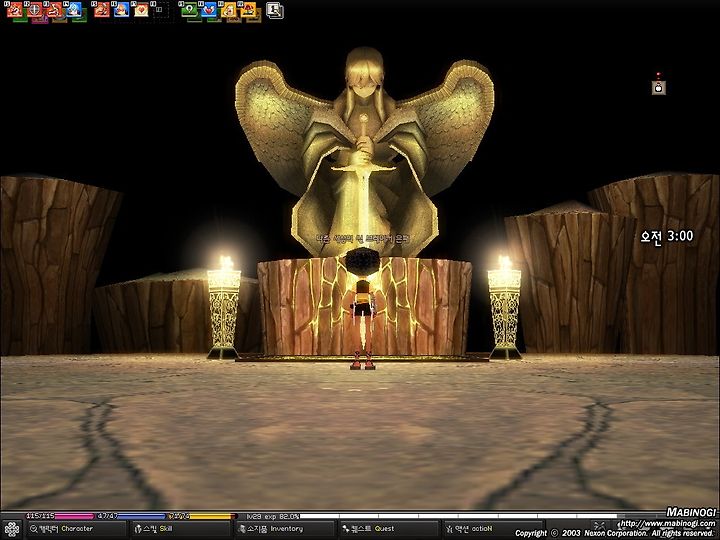
Task: Click the 오전 3:00 game clock
Action: (667, 236)
